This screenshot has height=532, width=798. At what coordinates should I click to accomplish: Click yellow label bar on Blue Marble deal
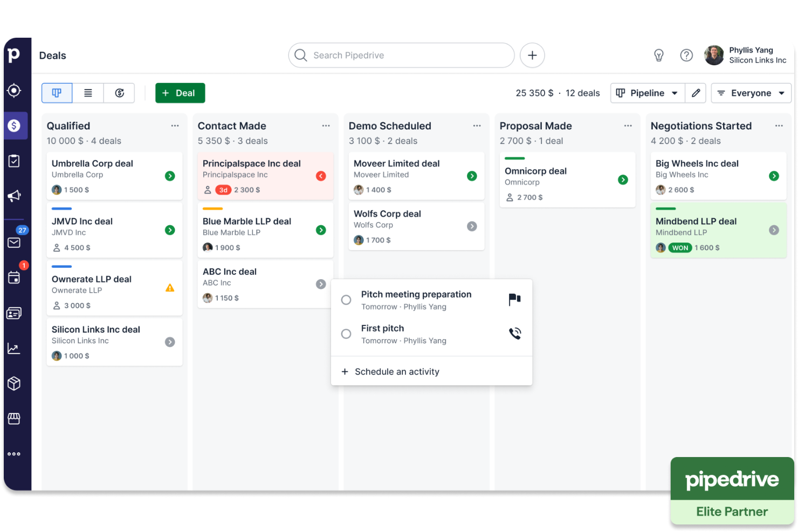pos(212,209)
